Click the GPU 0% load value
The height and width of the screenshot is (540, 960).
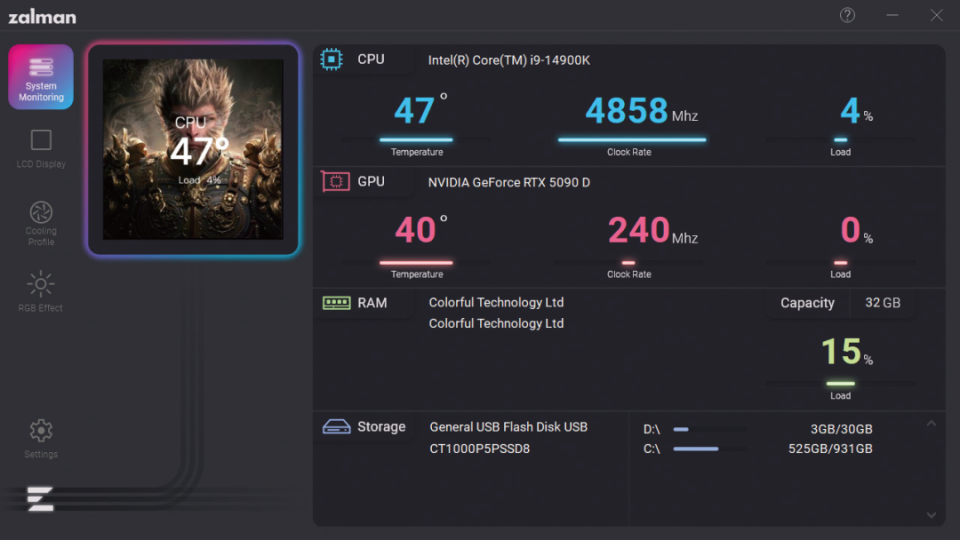[856, 231]
